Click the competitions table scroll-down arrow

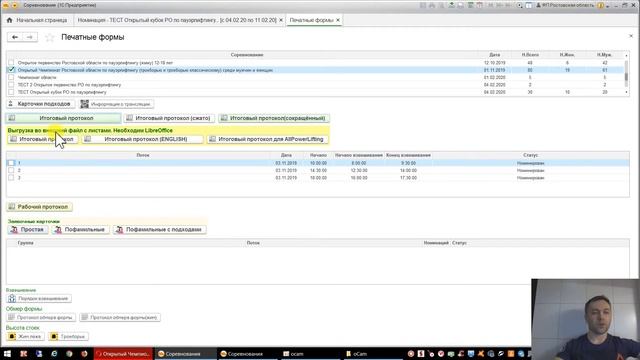click(627, 93)
